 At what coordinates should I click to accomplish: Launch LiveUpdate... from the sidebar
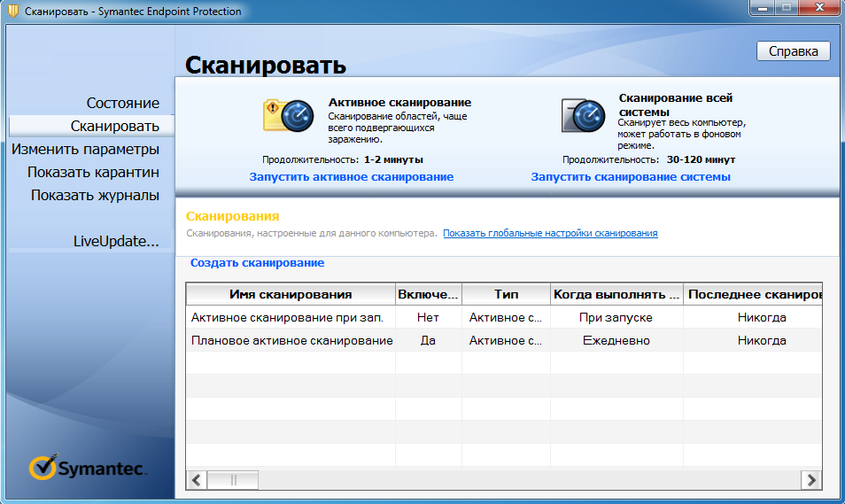click(x=116, y=241)
